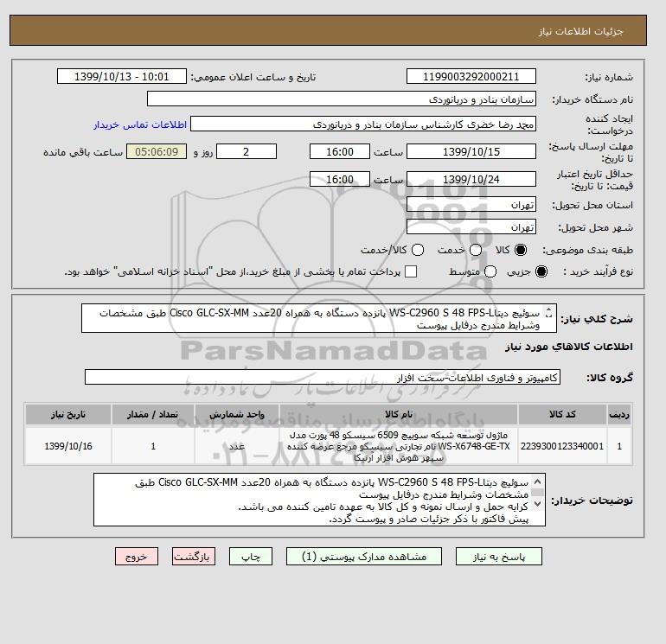This screenshot has height=644, width=666.
Task: Click the خروج exit button
Action: [137, 557]
